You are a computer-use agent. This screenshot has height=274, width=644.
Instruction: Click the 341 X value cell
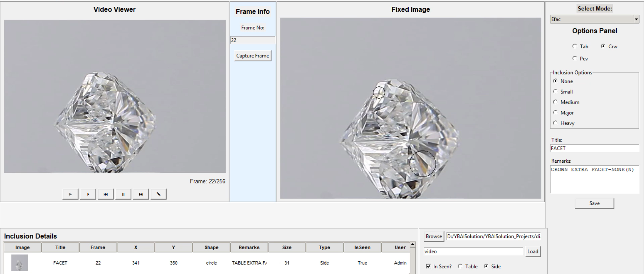[136, 263]
